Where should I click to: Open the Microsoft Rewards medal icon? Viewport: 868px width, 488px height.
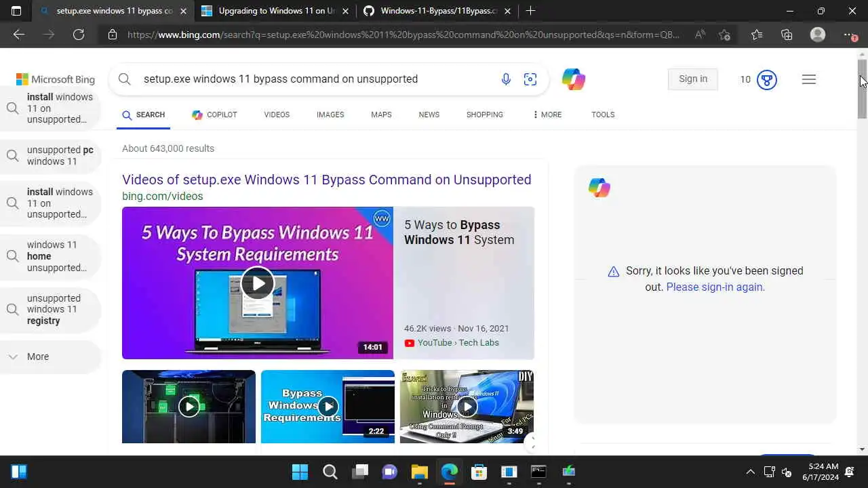767,80
